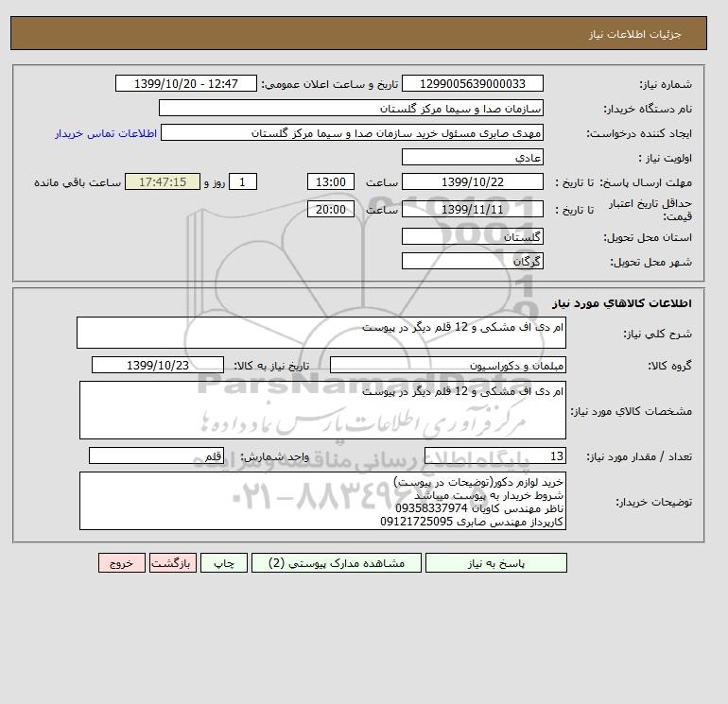728x704 pixels.
Task: Click the پاسخ به نیاز button
Action: (x=495, y=563)
